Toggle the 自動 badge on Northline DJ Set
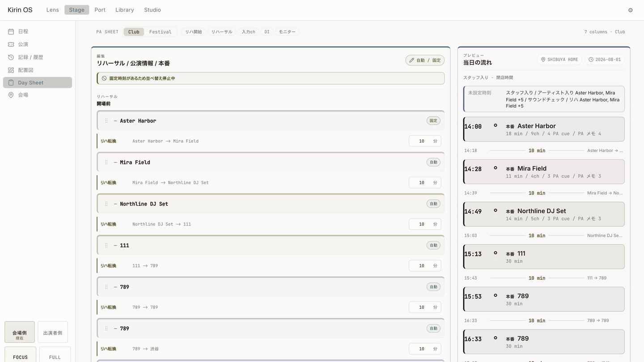Viewport: 644px width, 362px height. click(x=433, y=204)
